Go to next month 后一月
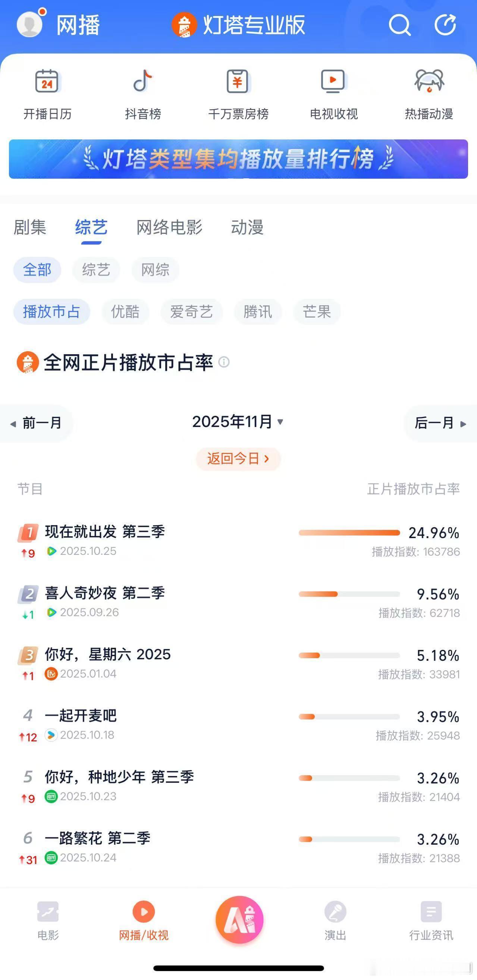Viewport: 477px width, 980px height. coord(440,423)
